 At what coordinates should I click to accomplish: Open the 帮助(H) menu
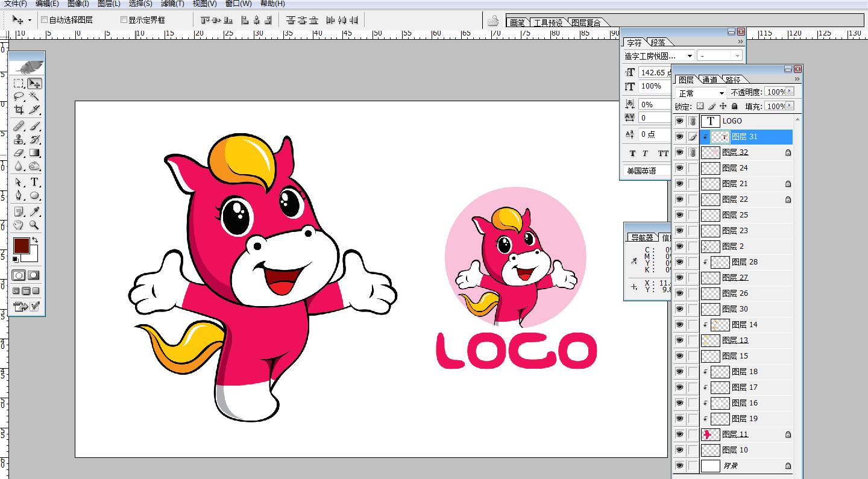(272, 4)
